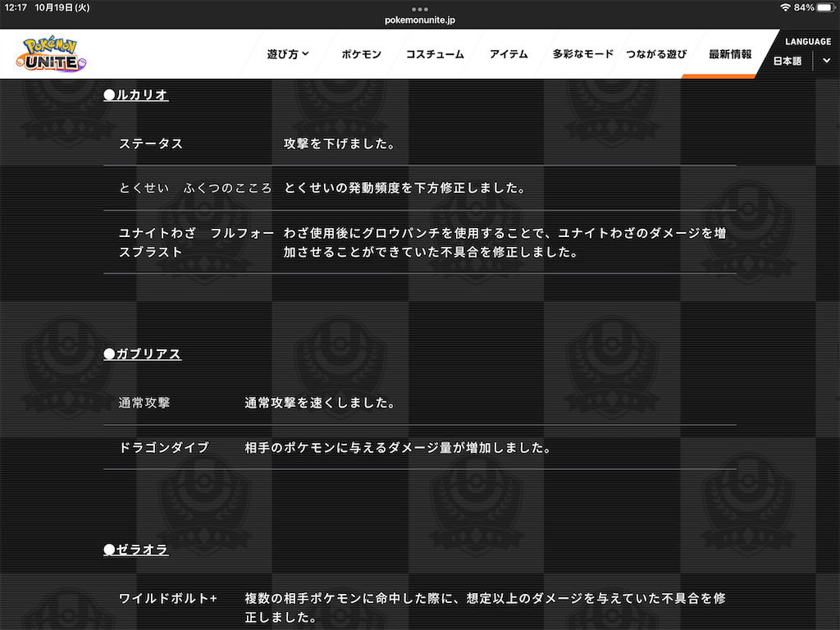Click the ●ガブリアス heading link

(143, 354)
